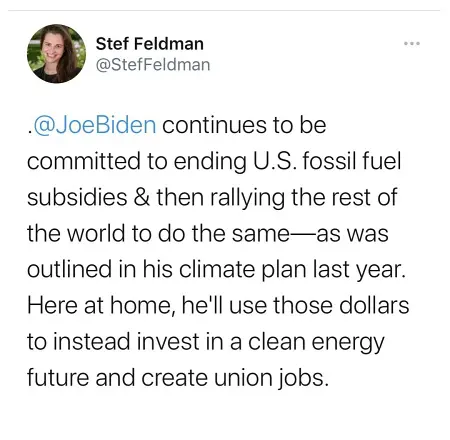Click the em dash after "same"

pyautogui.click(x=303, y=235)
